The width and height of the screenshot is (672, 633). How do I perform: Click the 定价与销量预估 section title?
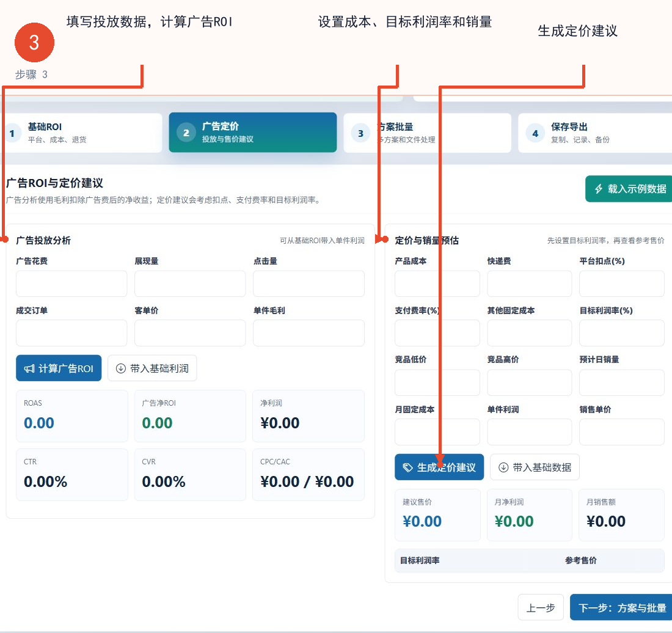coord(426,240)
